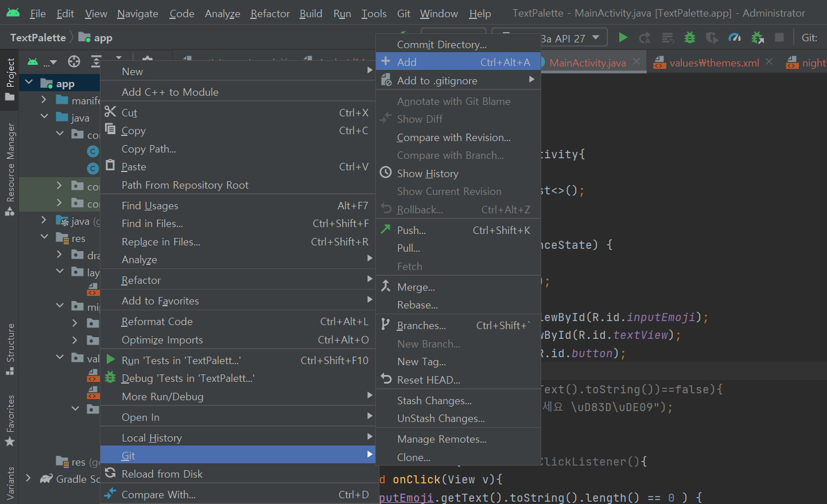
Task: Select Find Usages
Action: [238, 205]
